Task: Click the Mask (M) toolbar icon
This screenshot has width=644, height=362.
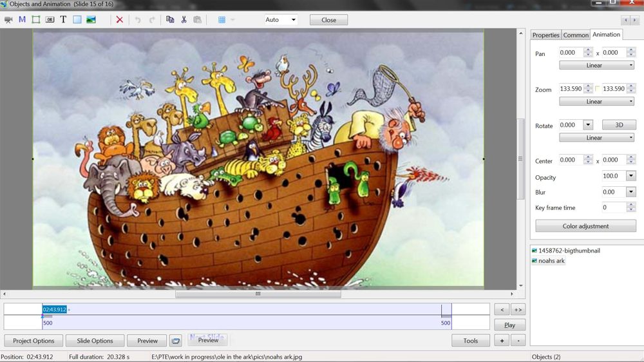Action: click(22, 19)
